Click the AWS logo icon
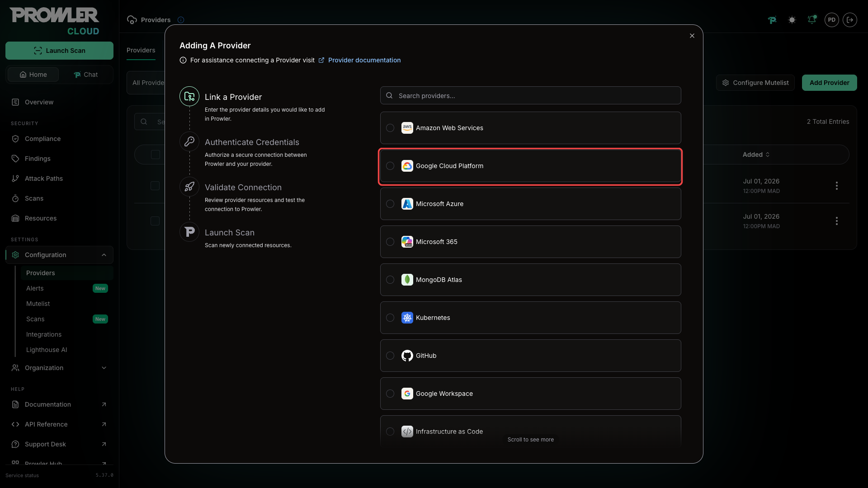This screenshot has height=488, width=868. click(x=407, y=128)
